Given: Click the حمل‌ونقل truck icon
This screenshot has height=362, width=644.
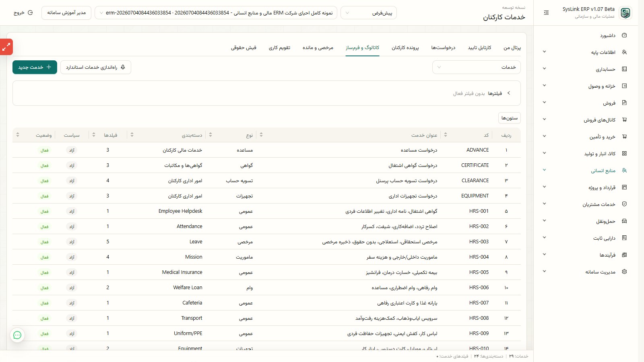Looking at the screenshot, I should (x=624, y=221).
